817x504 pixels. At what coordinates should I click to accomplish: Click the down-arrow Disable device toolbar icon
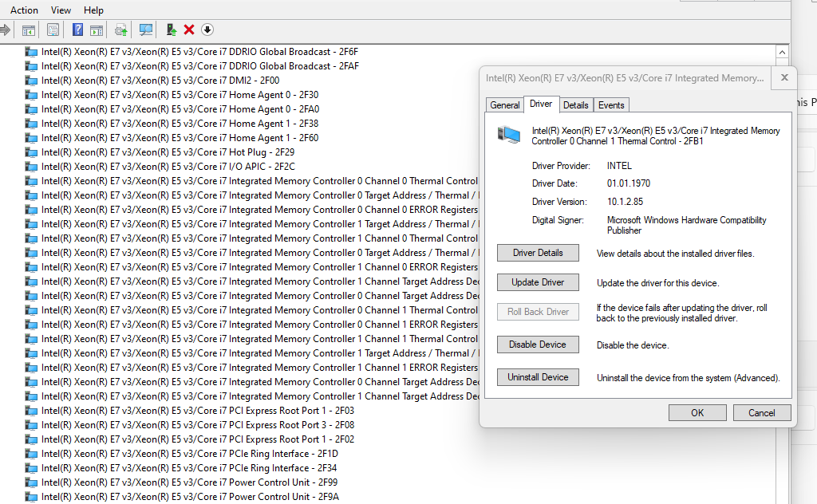[x=207, y=30]
